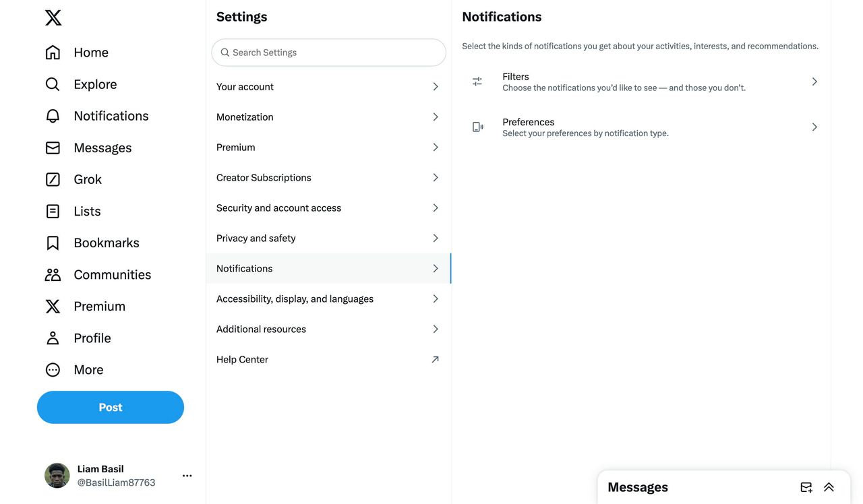The image size is (863, 504).
Task: Open the Help Center external link
Action: point(328,359)
